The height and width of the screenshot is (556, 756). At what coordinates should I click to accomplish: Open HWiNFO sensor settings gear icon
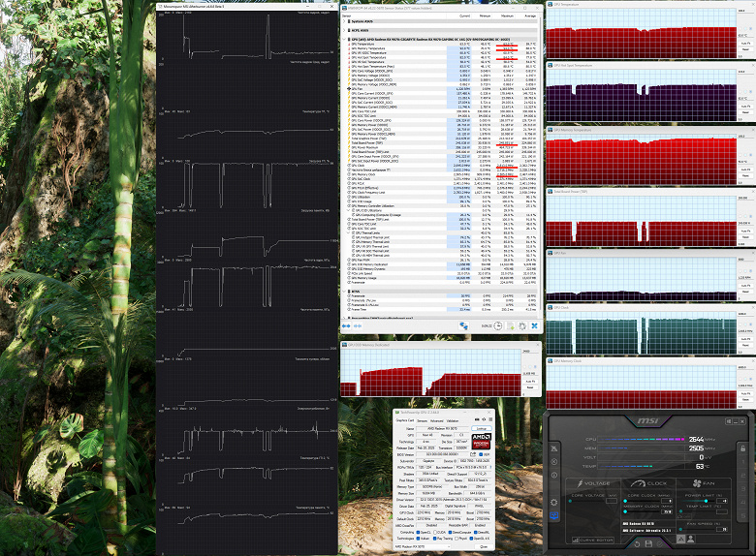pyautogui.click(x=522, y=326)
